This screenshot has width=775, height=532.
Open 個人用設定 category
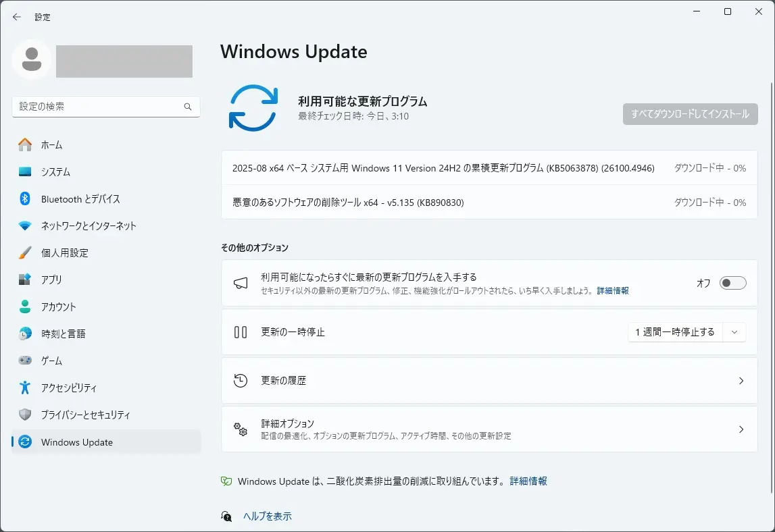click(x=106, y=252)
